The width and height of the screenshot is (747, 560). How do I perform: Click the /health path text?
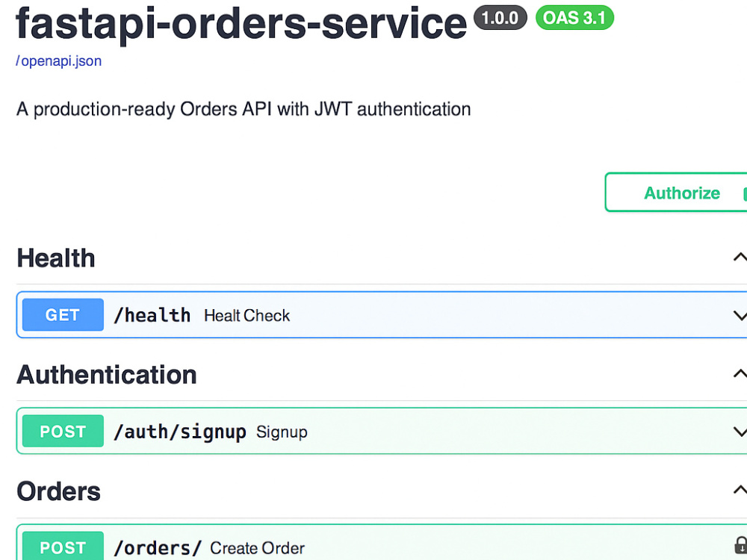coord(152,315)
